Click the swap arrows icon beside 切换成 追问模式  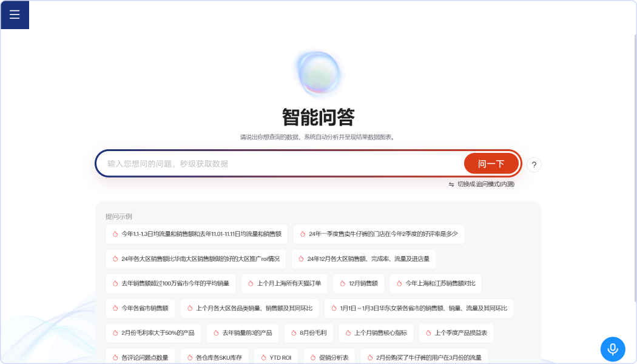click(x=451, y=184)
